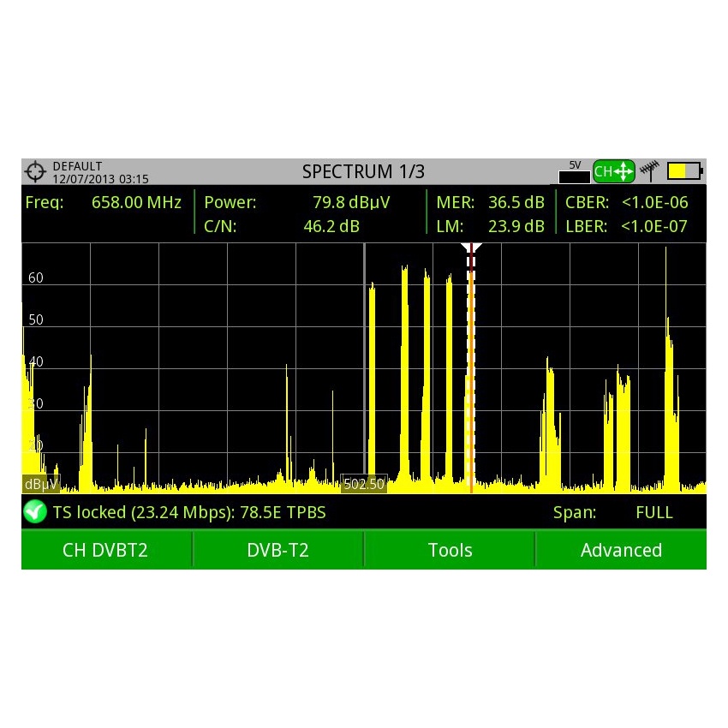
Task: Open the CH DVBT2 menu
Action: [x=106, y=550]
